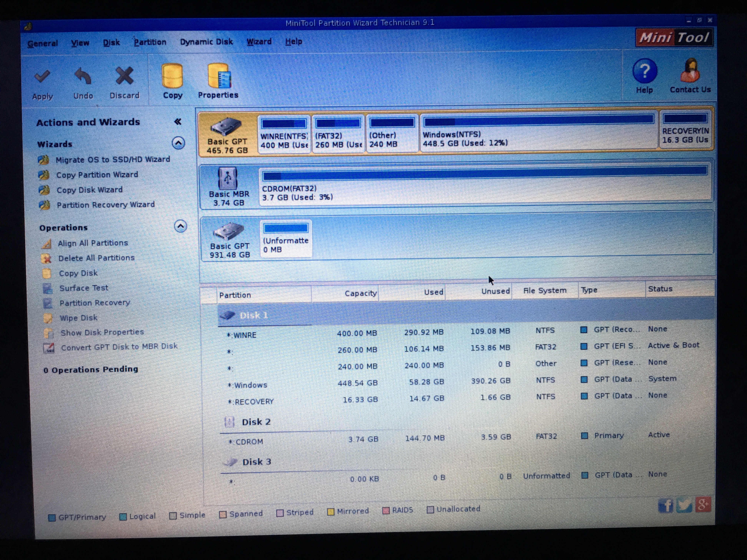Click the Copy Partition Wizard icon

[44, 175]
